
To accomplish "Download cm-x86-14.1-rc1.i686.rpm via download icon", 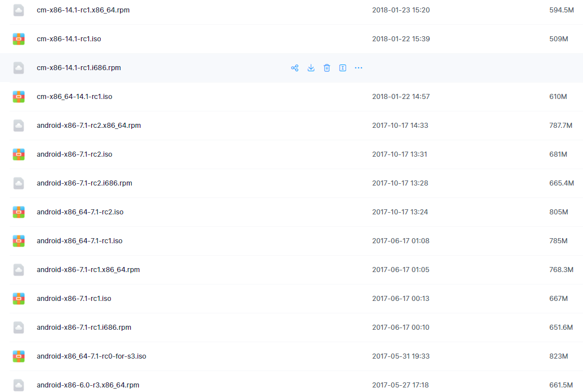I will coord(311,68).
